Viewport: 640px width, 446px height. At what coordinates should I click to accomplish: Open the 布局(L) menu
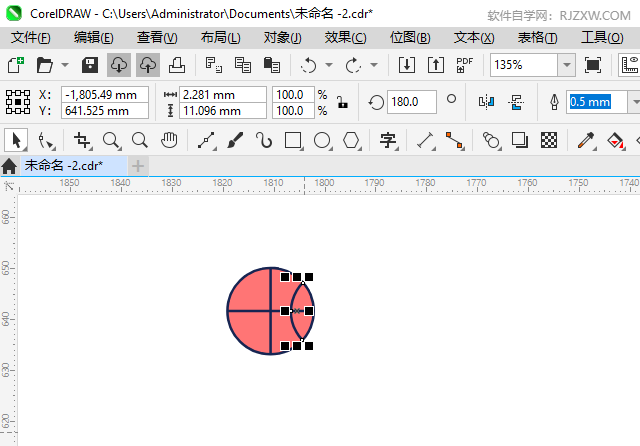220,38
